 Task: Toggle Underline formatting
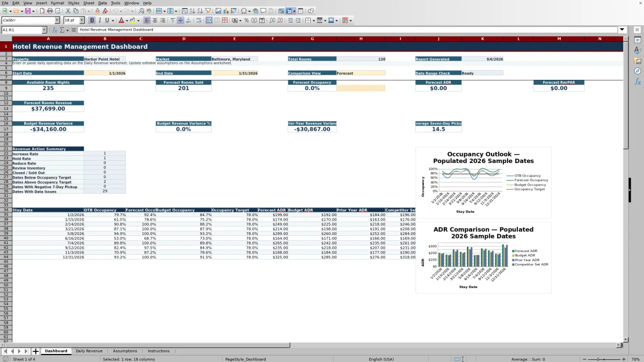(x=107, y=20)
